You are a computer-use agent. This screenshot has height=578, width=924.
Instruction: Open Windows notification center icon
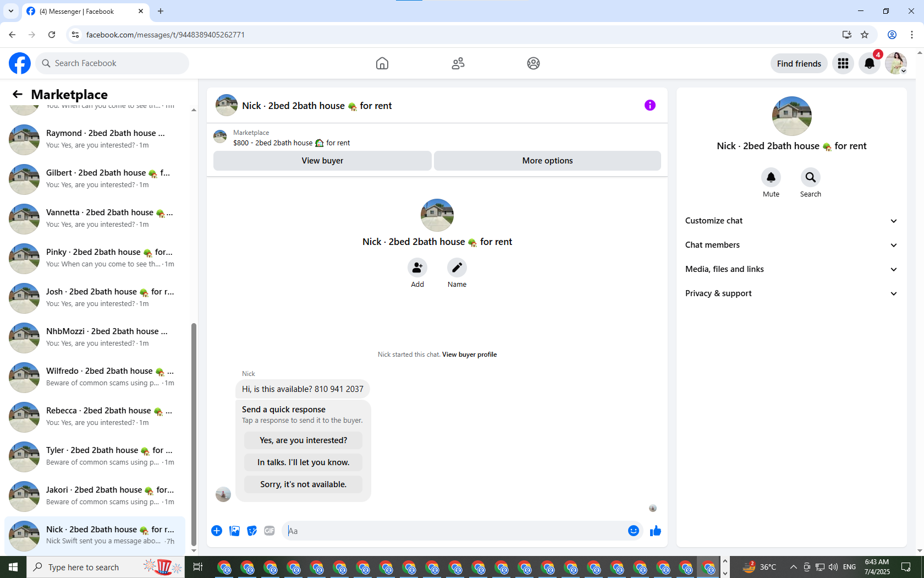(906, 567)
